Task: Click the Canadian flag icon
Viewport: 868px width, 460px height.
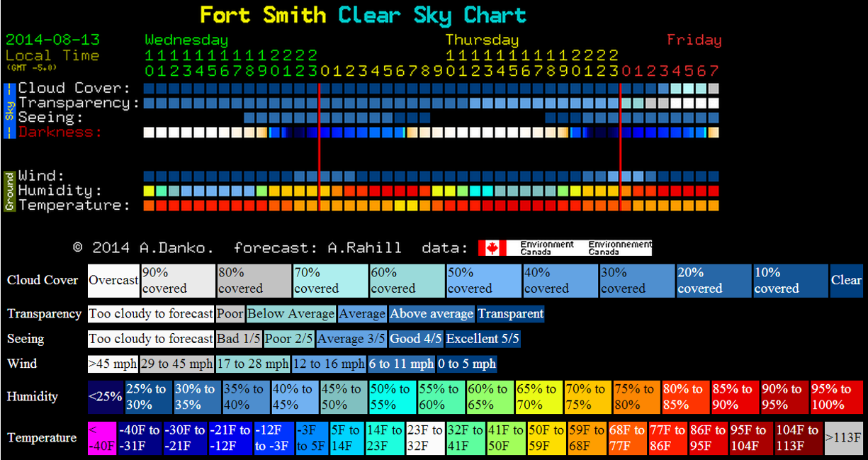Action: [x=492, y=247]
